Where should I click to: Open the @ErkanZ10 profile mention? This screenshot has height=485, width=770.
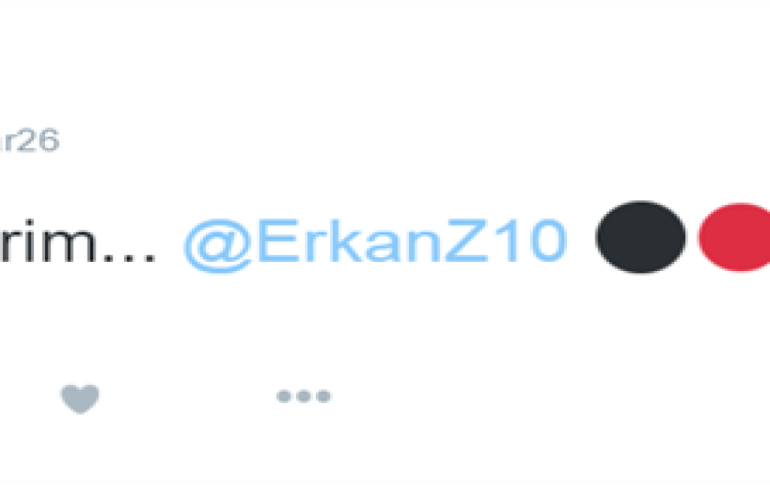pyautogui.click(x=376, y=244)
